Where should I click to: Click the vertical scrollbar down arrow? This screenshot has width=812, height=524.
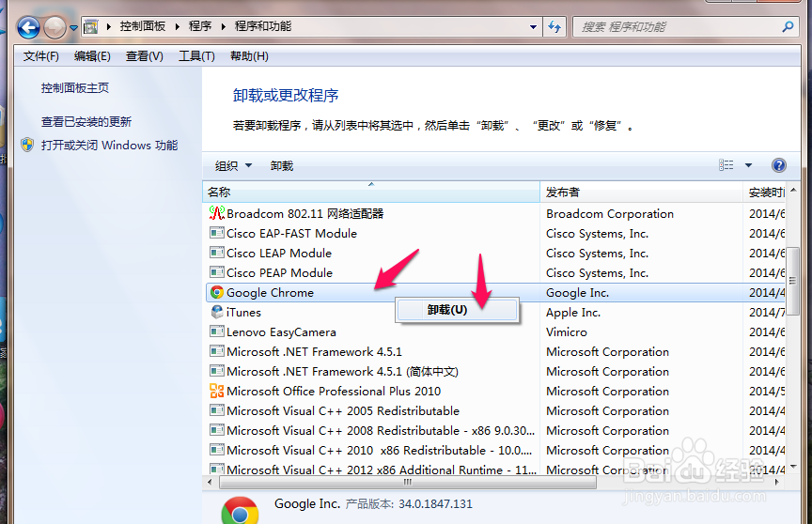click(793, 467)
